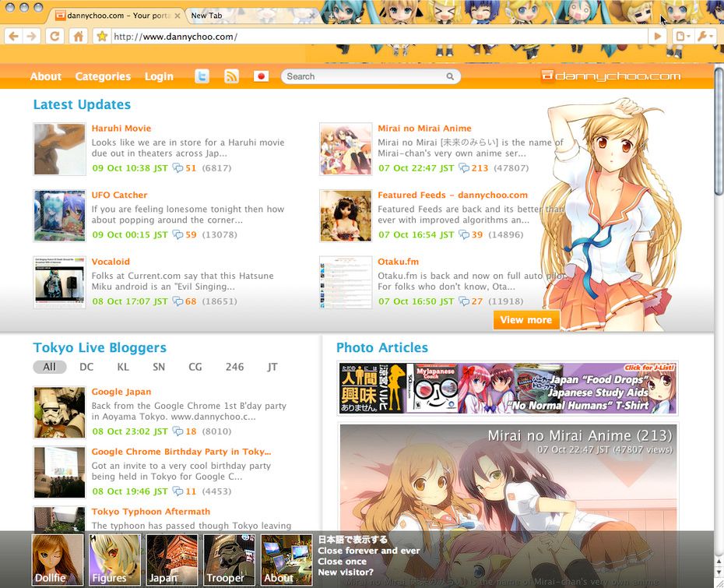The image size is (724, 588).
Task: Select the All filter under Tokyo Live Bloggers
Action: 49,367
